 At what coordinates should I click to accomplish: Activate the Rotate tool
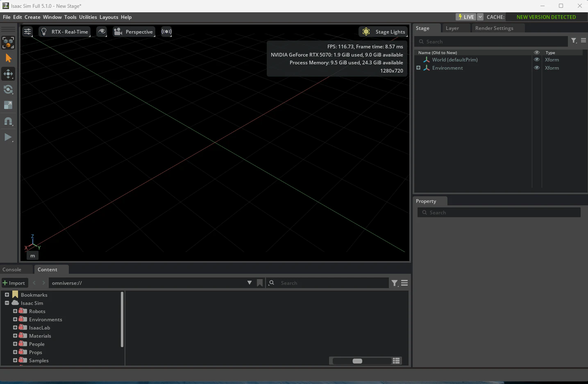[x=8, y=89]
